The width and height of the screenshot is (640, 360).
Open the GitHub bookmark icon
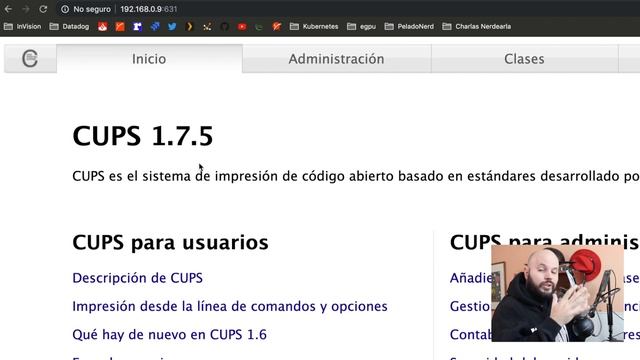[x=224, y=27]
